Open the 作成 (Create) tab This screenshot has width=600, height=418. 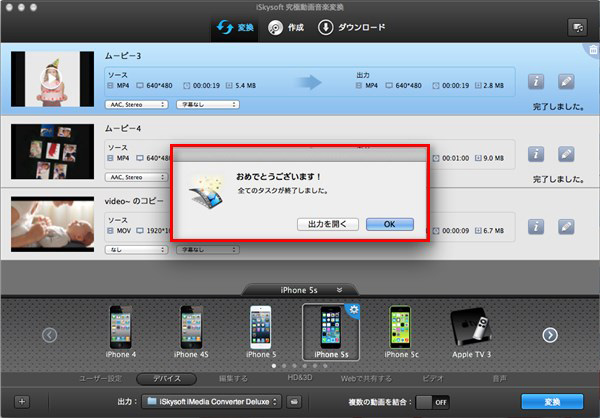click(286, 28)
